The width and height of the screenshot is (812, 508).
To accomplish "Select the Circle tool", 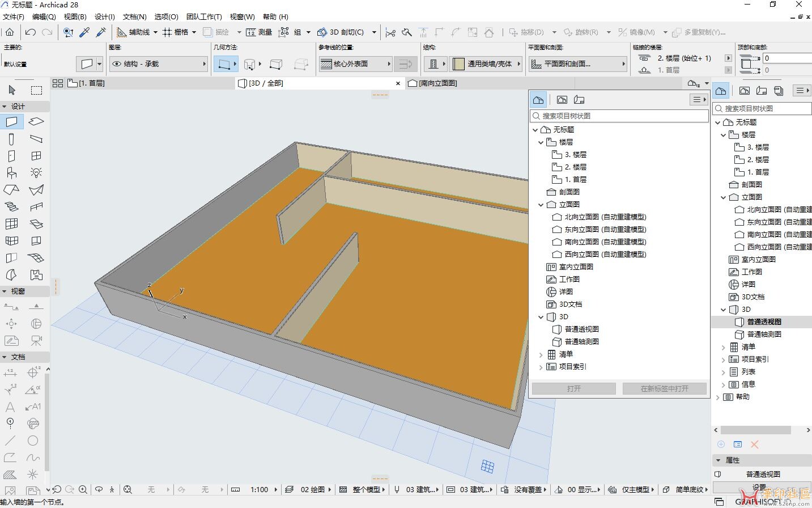I will point(33,441).
